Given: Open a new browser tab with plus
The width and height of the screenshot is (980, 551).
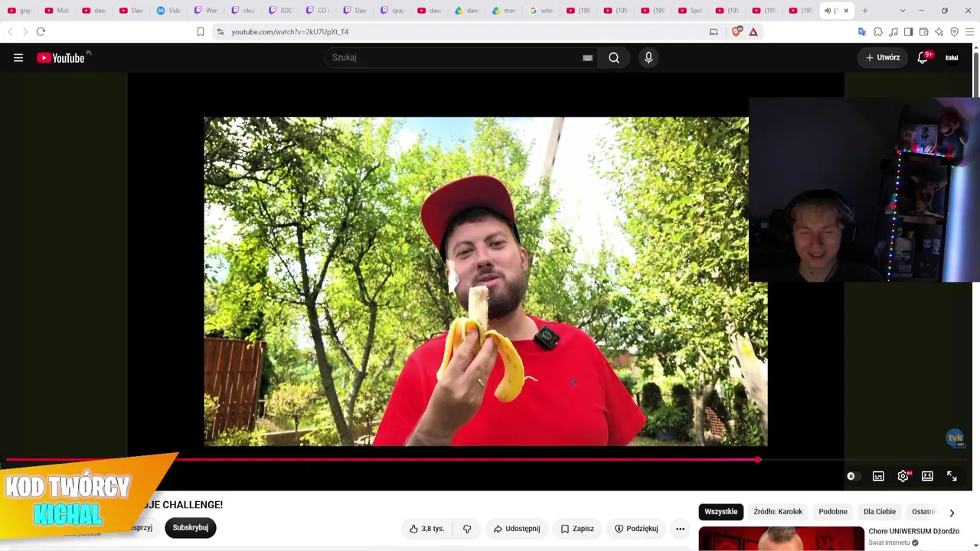Looking at the screenshot, I should pos(865,11).
